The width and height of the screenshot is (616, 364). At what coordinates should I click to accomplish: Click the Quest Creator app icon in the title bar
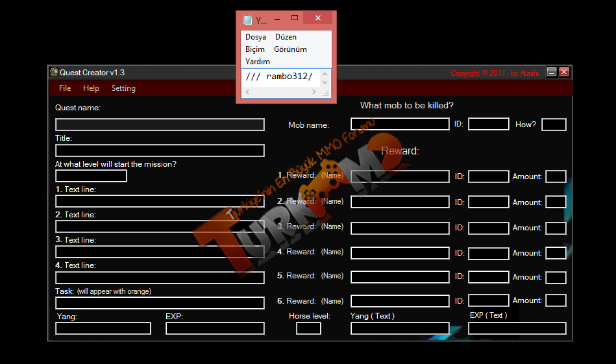click(54, 72)
